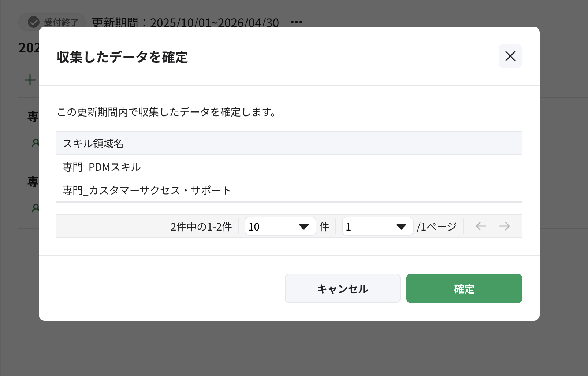Select row 専門_PDMスキル
This screenshot has height=376, width=588.
[289, 167]
